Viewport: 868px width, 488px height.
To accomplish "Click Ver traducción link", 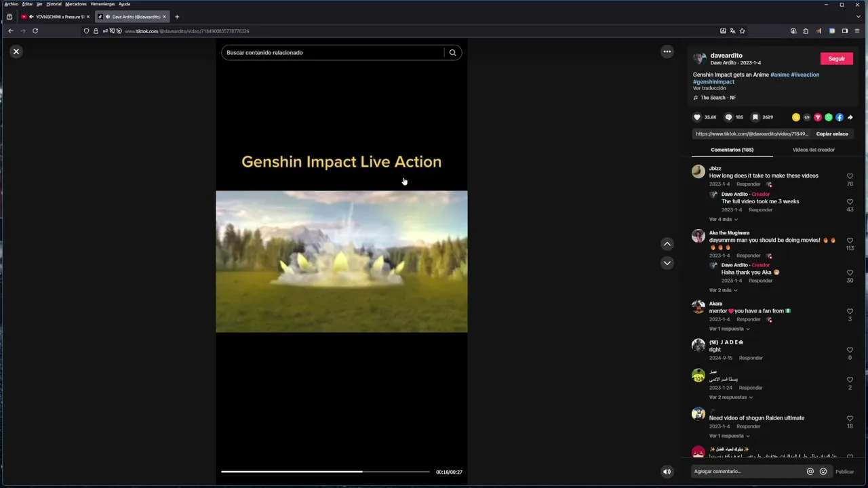I will [709, 88].
